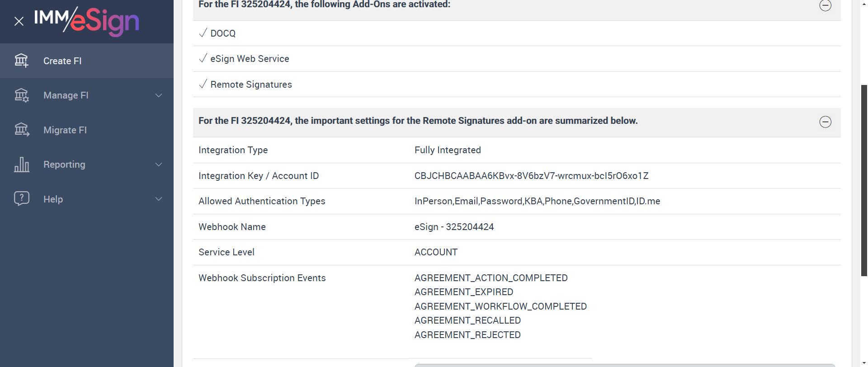Click the IMM eSign logo

(87, 21)
